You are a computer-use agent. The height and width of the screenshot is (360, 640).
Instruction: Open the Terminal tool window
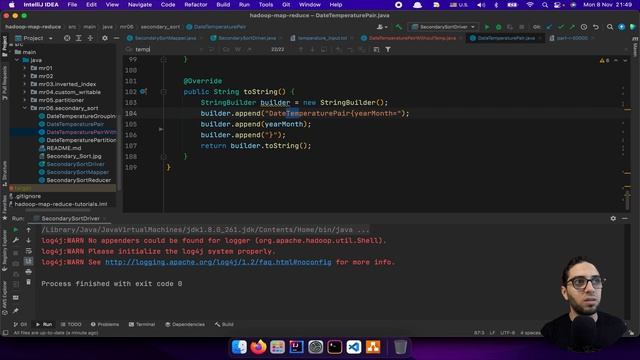coord(142,324)
